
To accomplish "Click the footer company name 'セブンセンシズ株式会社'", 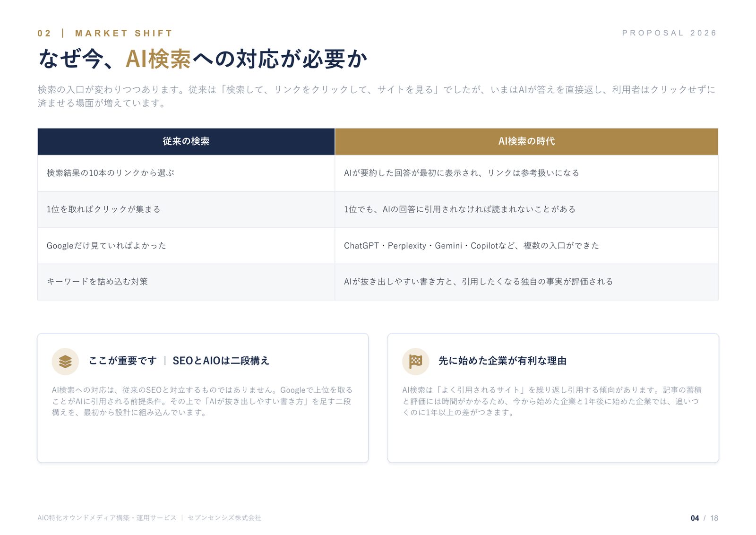I will [224, 518].
